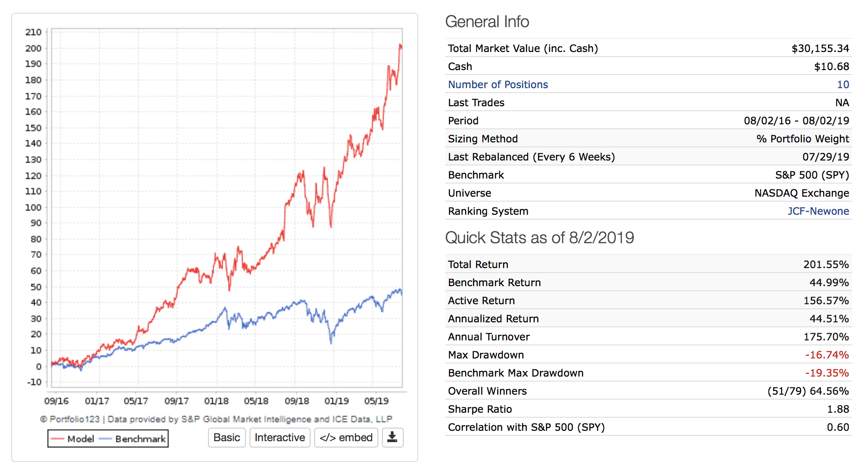Switch chart to Basic view
The width and height of the screenshot is (868, 462).
tap(226, 437)
